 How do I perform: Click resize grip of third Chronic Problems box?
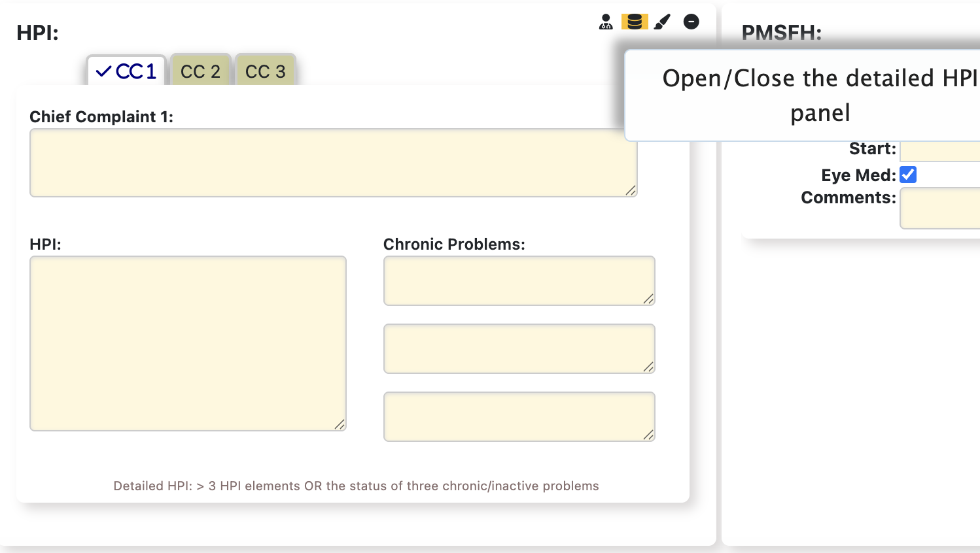[648, 435]
